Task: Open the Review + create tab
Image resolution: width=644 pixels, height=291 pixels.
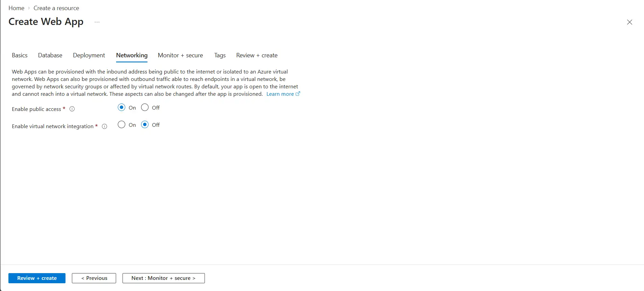Action: pyautogui.click(x=257, y=55)
